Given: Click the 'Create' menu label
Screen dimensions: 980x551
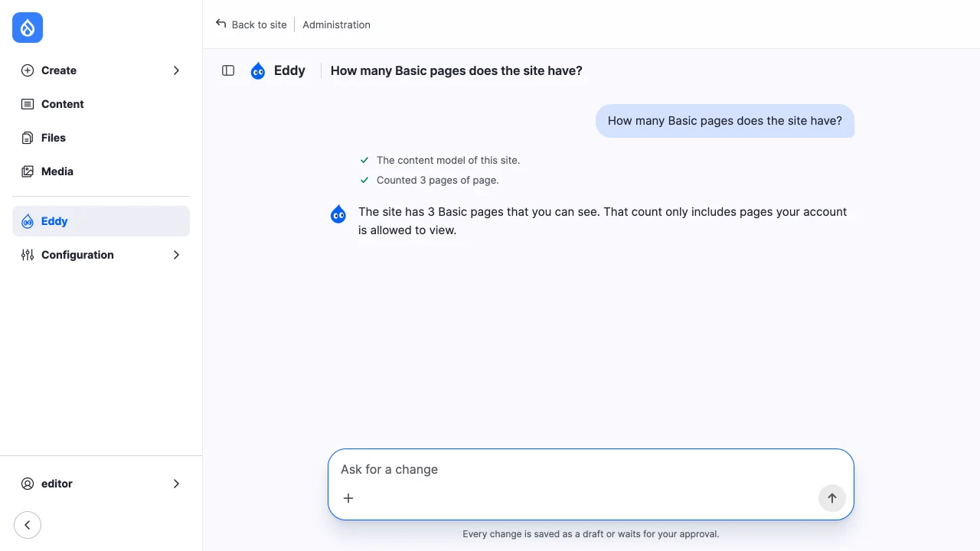Looking at the screenshot, I should coord(59,70).
